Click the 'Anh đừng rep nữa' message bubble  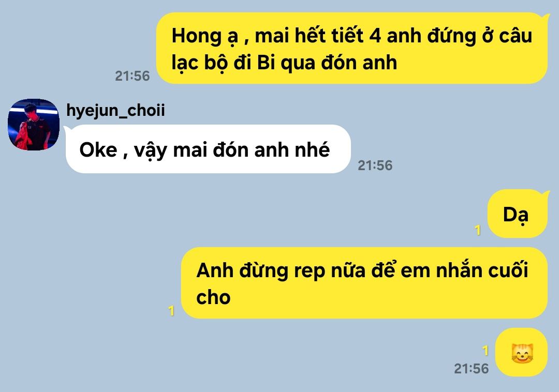[x=364, y=283]
